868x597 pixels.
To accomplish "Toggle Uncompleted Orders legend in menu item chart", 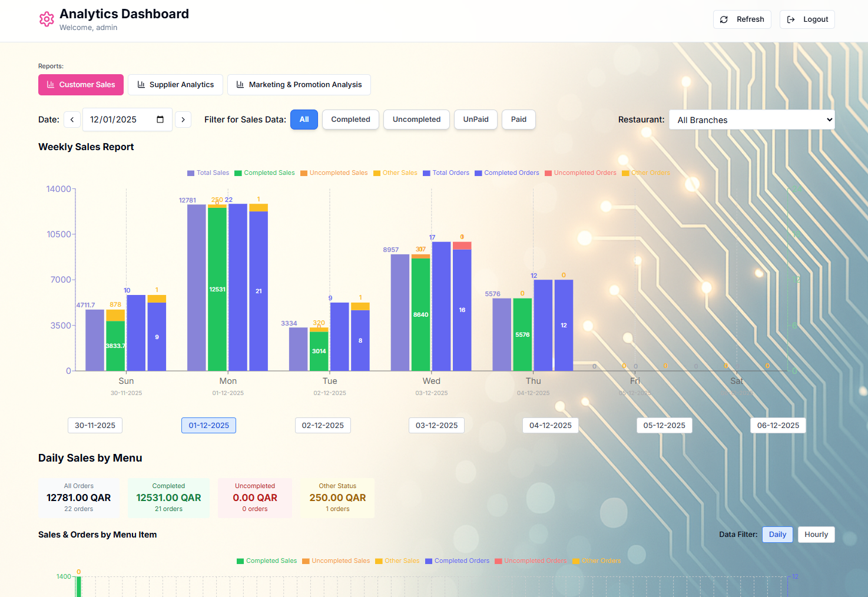I will click(x=531, y=561).
